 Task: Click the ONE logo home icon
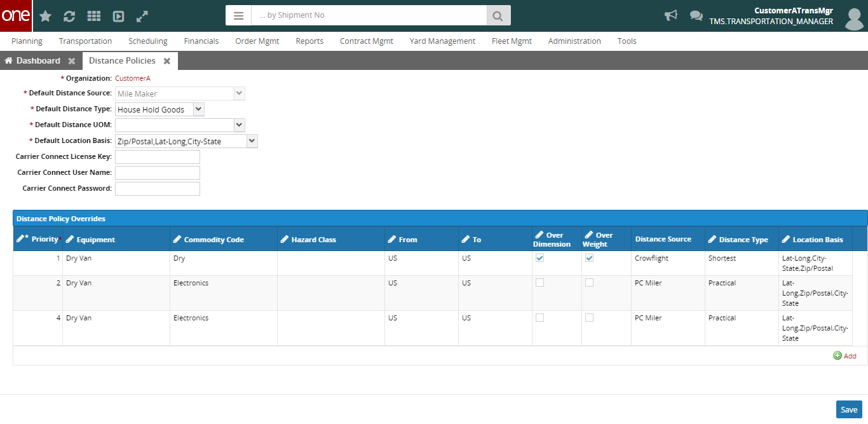[16, 16]
